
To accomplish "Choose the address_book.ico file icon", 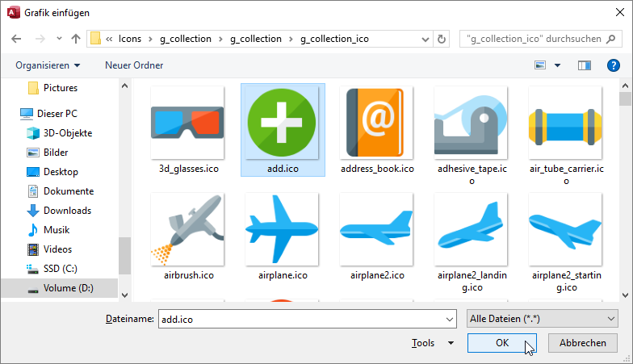I will (x=376, y=123).
